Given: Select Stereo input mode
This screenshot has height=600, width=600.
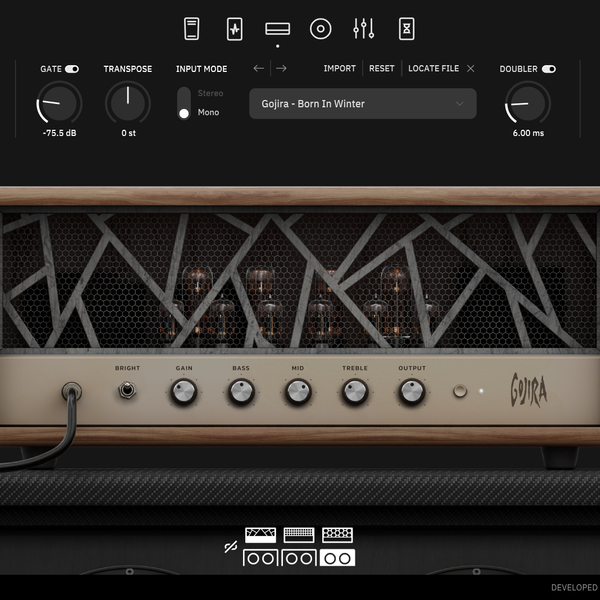Looking at the screenshot, I should click(210, 93).
